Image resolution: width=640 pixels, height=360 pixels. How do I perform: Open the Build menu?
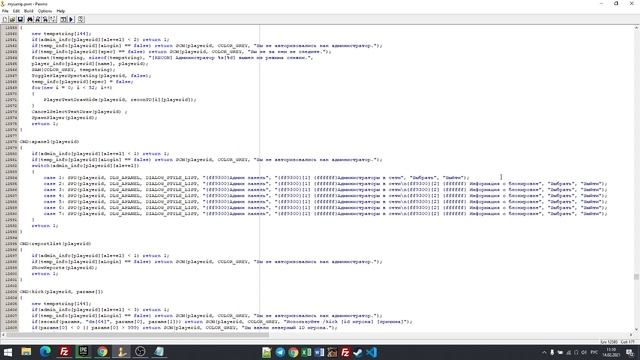coord(29,11)
